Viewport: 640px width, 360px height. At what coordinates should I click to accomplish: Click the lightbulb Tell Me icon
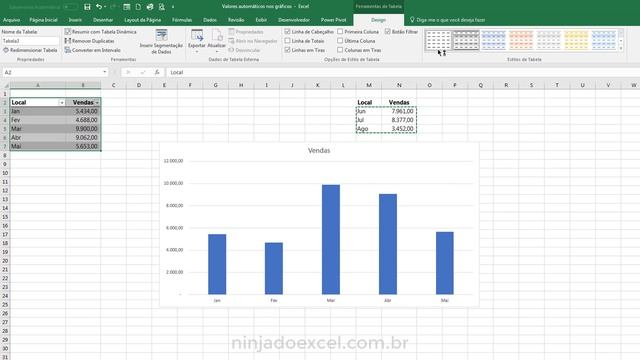(412, 20)
